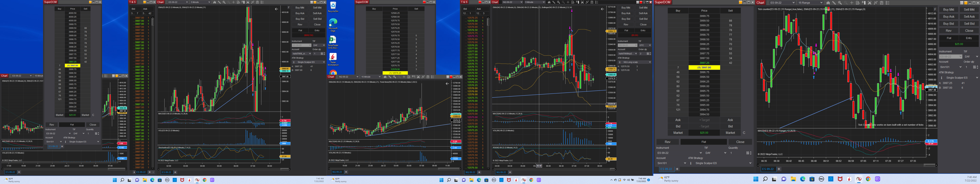Open Strategies icon in 15 Range chart toolbar
The image size is (980, 184).
pyautogui.click(x=882, y=3)
